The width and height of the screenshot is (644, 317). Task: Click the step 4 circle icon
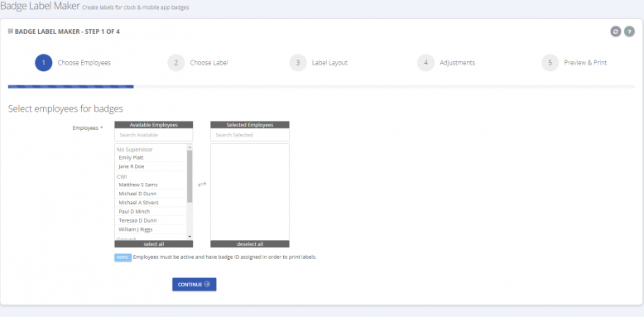coord(426,63)
